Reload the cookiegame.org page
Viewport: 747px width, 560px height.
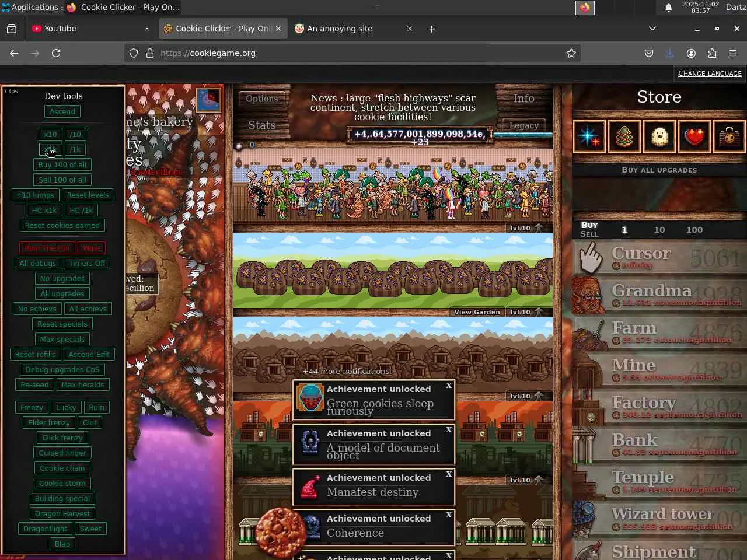click(56, 53)
